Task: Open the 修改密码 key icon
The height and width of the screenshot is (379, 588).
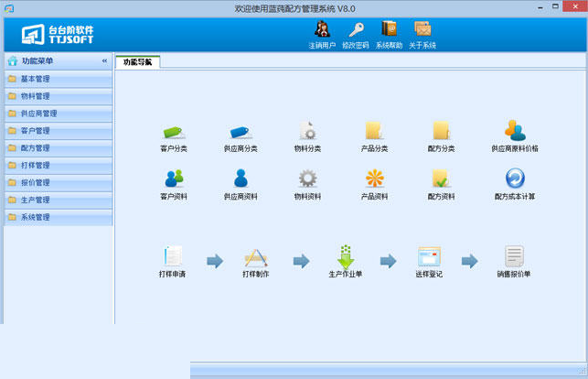Action: point(356,29)
